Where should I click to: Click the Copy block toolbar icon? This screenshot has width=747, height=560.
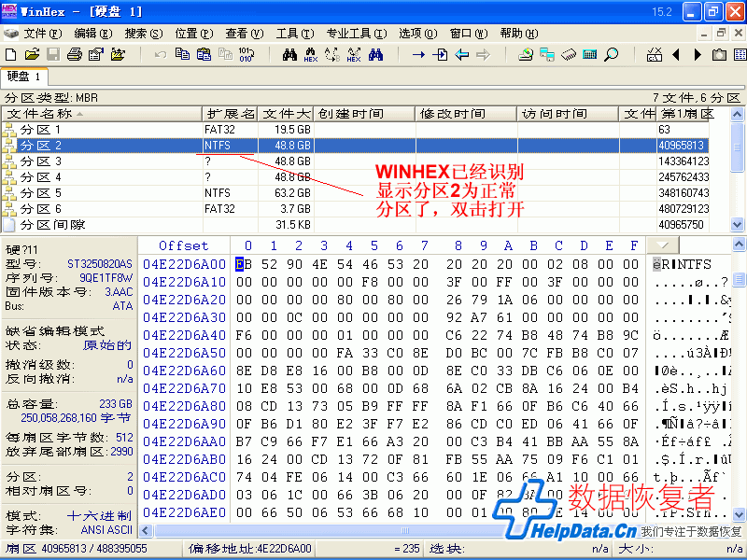point(182,54)
